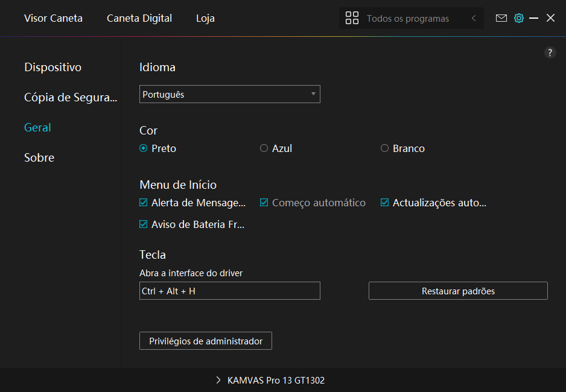
Task: Choose the Preto color radio button
Action: coord(144,148)
